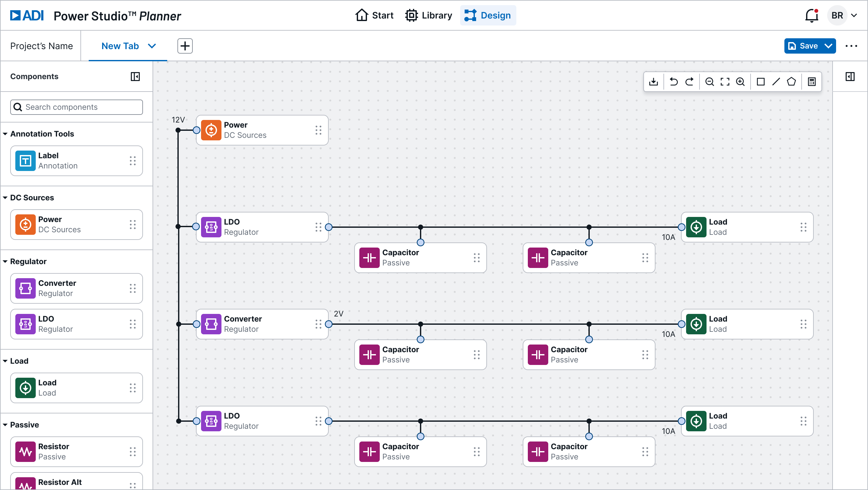Zoom in the canvas view
This screenshot has height=490, width=868.
pyautogui.click(x=740, y=82)
